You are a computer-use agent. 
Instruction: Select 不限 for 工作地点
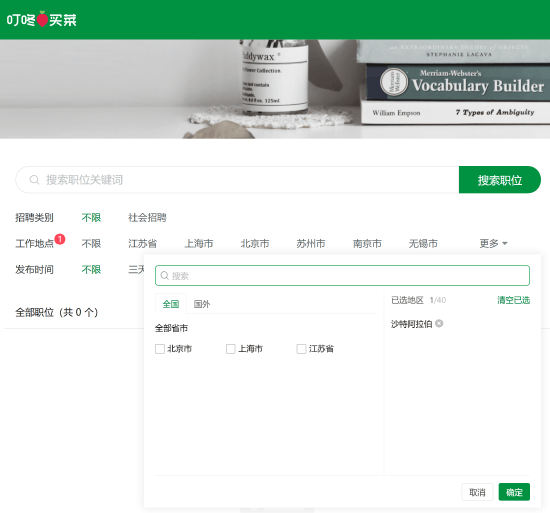(91, 243)
